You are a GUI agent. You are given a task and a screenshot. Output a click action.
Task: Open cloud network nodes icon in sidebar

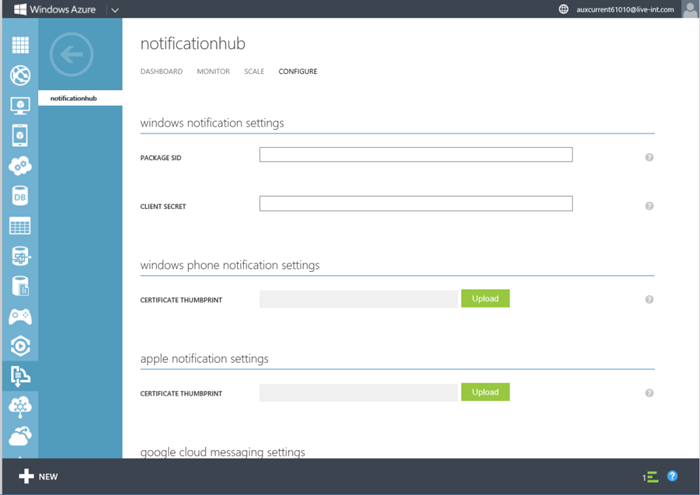point(20,407)
